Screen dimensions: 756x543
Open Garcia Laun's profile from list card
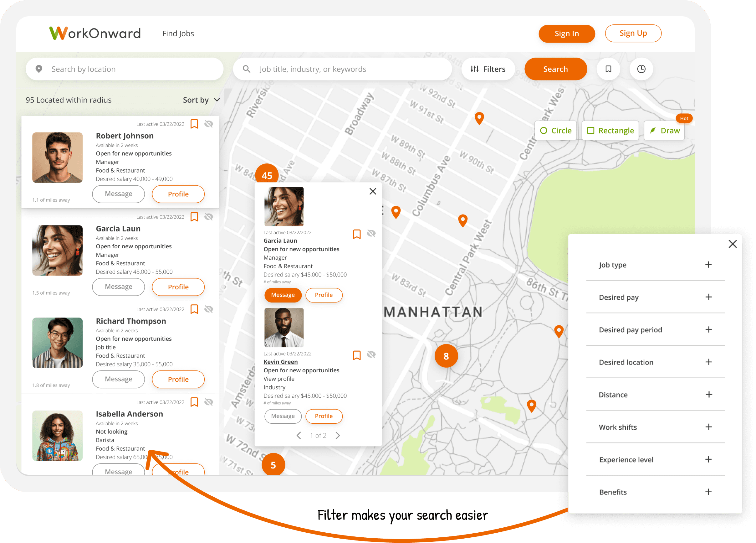pos(178,287)
